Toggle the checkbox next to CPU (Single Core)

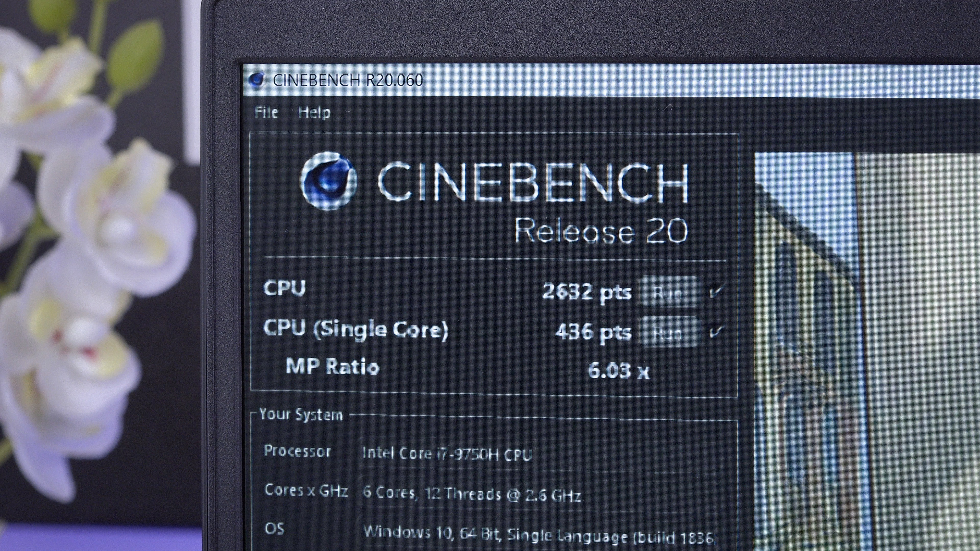(x=716, y=331)
